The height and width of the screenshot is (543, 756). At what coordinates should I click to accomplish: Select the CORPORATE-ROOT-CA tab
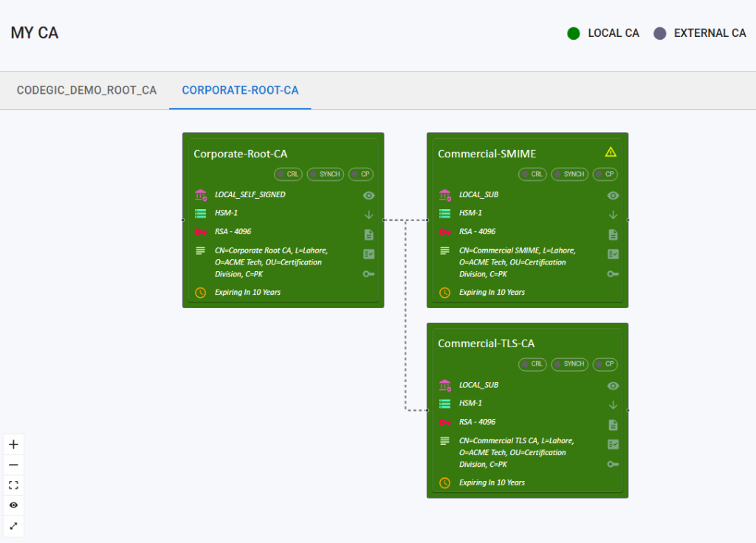[240, 91]
